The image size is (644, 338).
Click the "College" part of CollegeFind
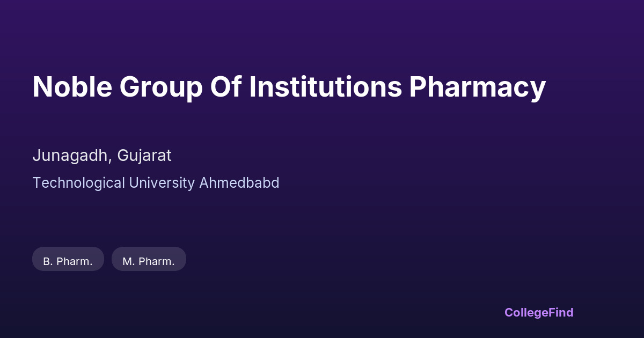pyautogui.click(x=526, y=312)
